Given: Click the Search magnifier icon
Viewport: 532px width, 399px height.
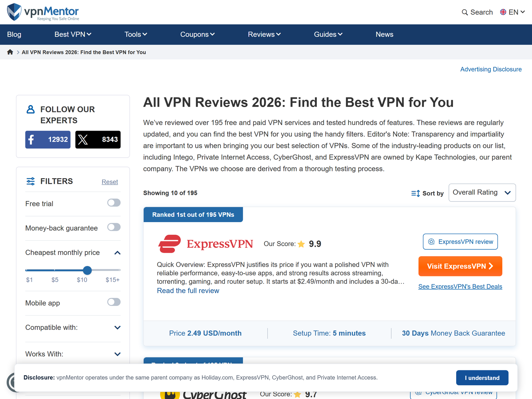Looking at the screenshot, I should pyautogui.click(x=465, y=12).
